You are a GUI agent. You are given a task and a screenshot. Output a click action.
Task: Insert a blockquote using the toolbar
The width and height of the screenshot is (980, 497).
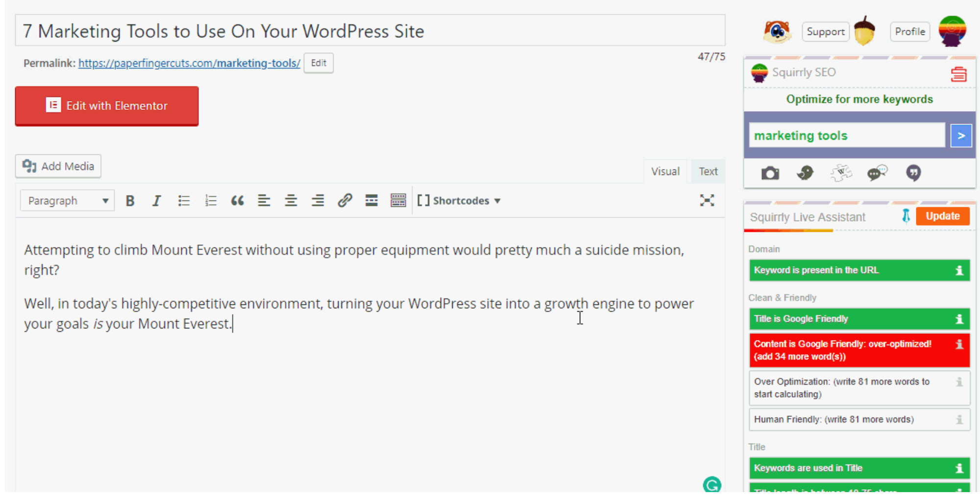tap(237, 200)
